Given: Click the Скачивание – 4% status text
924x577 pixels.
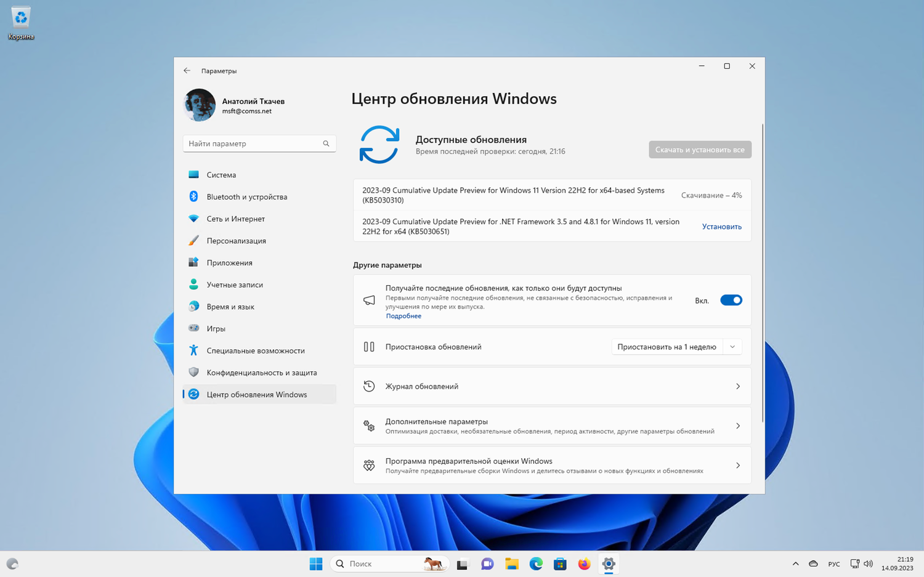Looking at the screenshot, I should coord(711,195).
